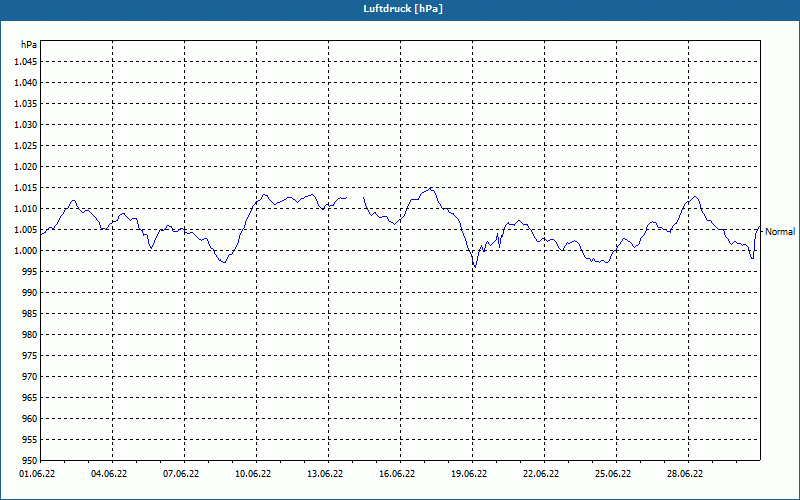Click the 965 y-axis value
Image resolution: width=800 pixels, height=500 pixels.
pyautogui.click(x=30, y=397)
